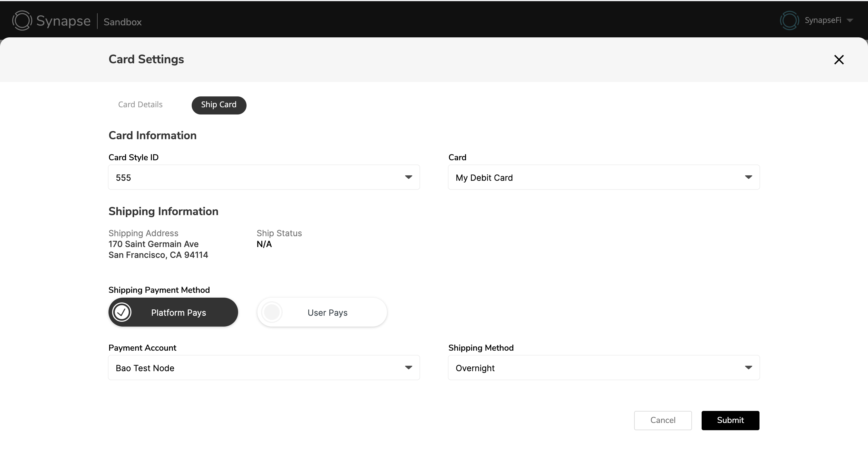Image resolution: width=868 pixels, height=476 pixels.
Task: Click the Cancel button
Action: (x=663, y=420)
